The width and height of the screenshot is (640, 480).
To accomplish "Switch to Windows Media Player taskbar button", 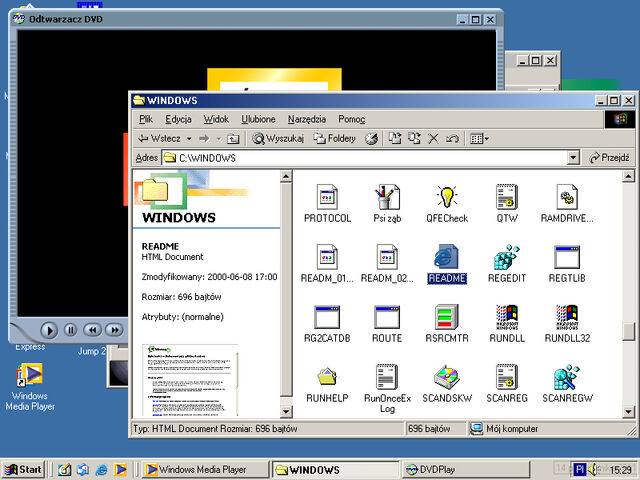I will tap(205, 469).
